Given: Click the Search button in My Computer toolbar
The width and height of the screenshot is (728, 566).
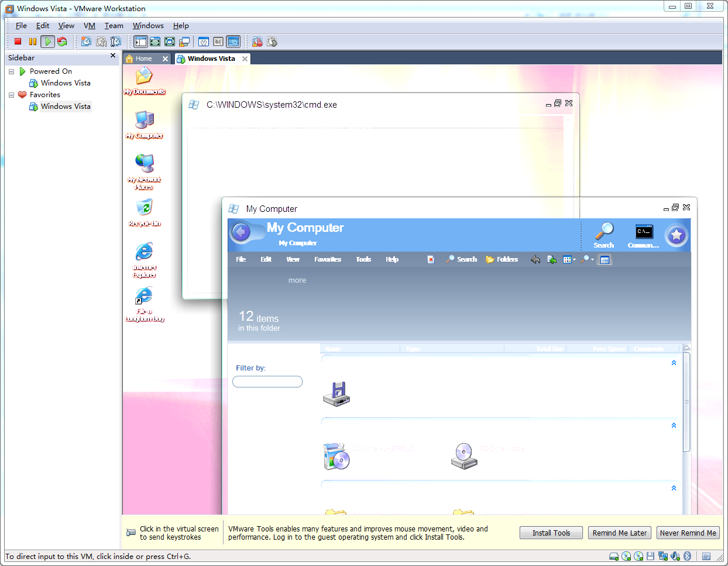Looking at the screenshot, I should pyautogui.click(x=461, y=259).
